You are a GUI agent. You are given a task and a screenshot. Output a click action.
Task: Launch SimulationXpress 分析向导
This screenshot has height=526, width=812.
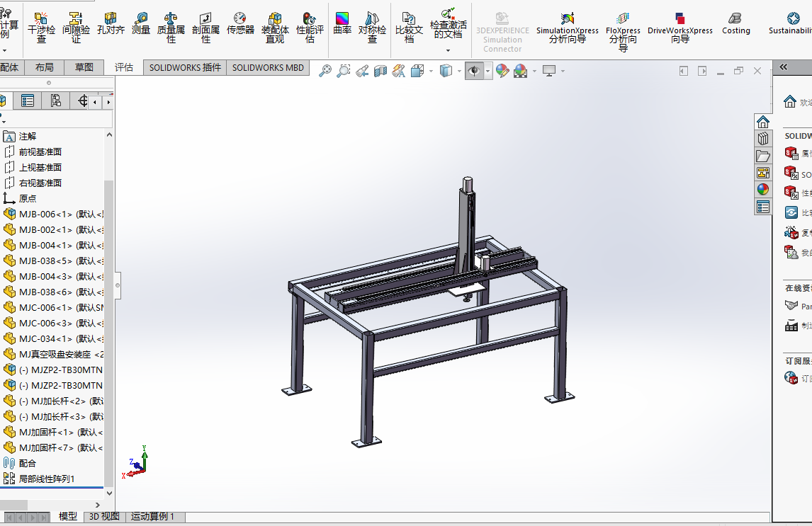click(x=567, y=28)
